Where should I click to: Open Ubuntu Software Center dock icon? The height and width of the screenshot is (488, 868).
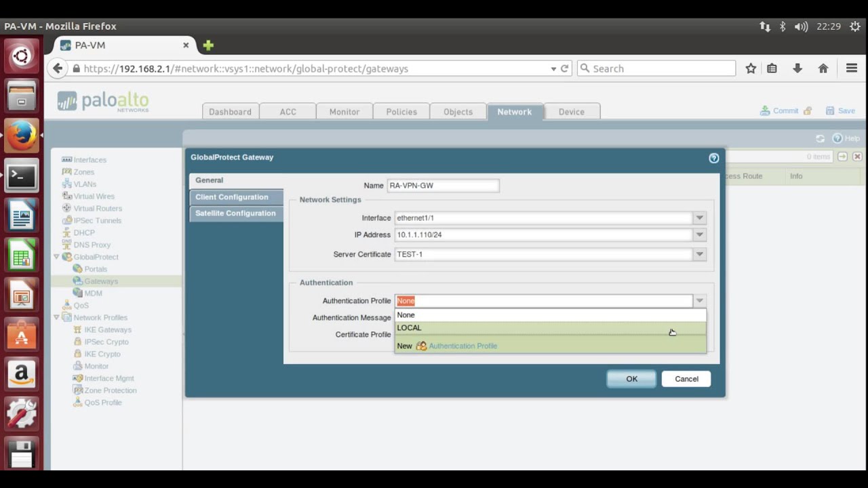click(22, 335)
